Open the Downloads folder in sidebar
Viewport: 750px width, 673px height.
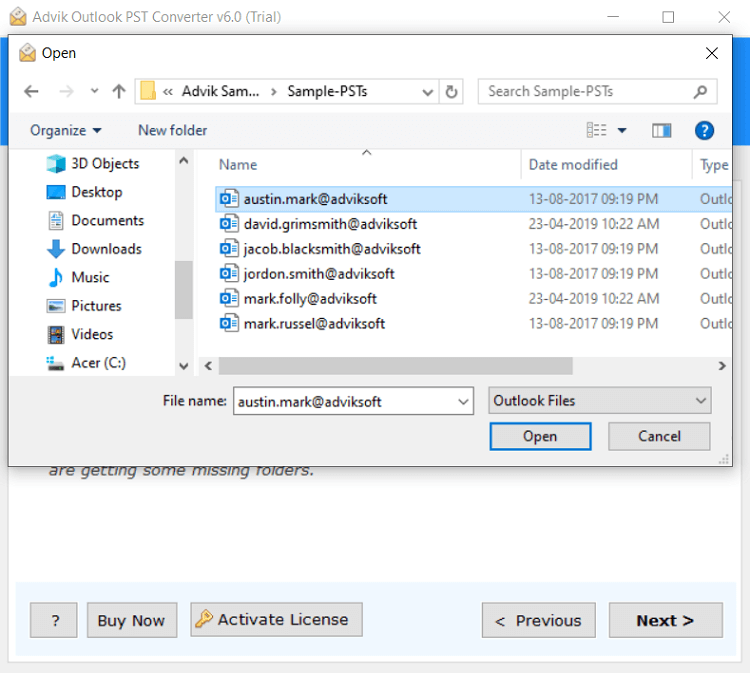106,249
